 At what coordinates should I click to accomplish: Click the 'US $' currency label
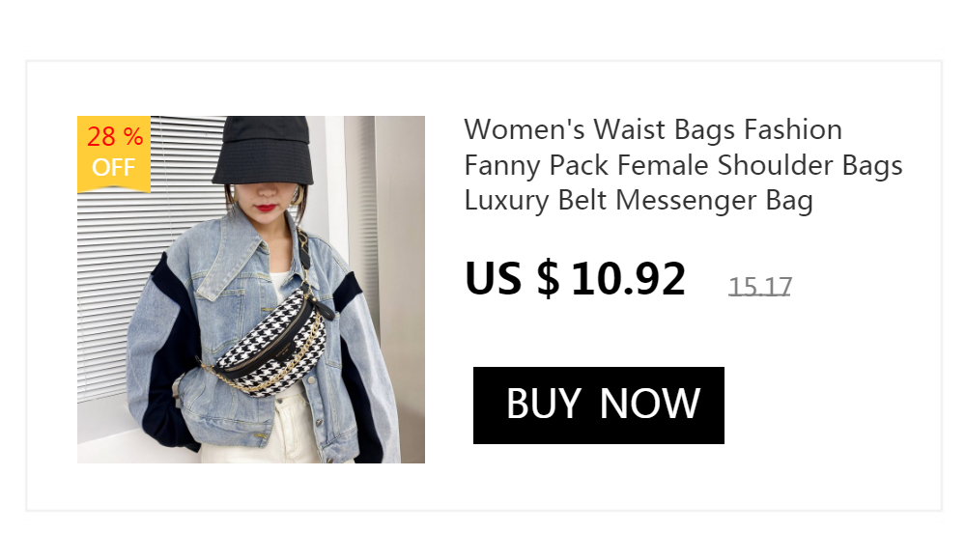click(x=512, y=278)
